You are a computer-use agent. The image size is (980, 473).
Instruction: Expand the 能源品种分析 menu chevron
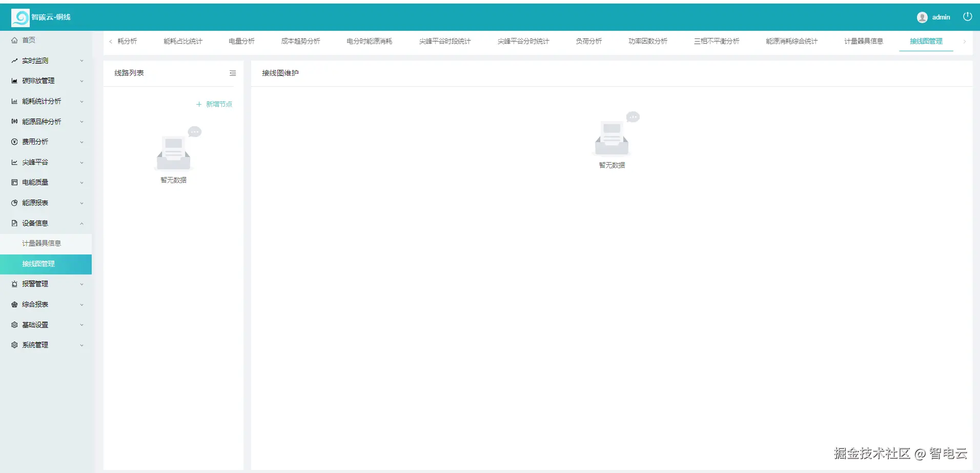(x=81, y=122)
